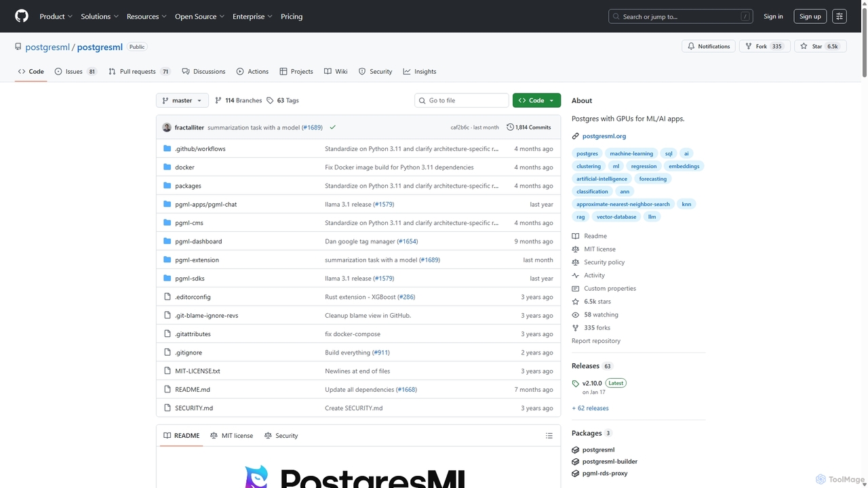This screenshot has height=488, width=868.
Task: Click the Sign up button
Action: (810, 16)
